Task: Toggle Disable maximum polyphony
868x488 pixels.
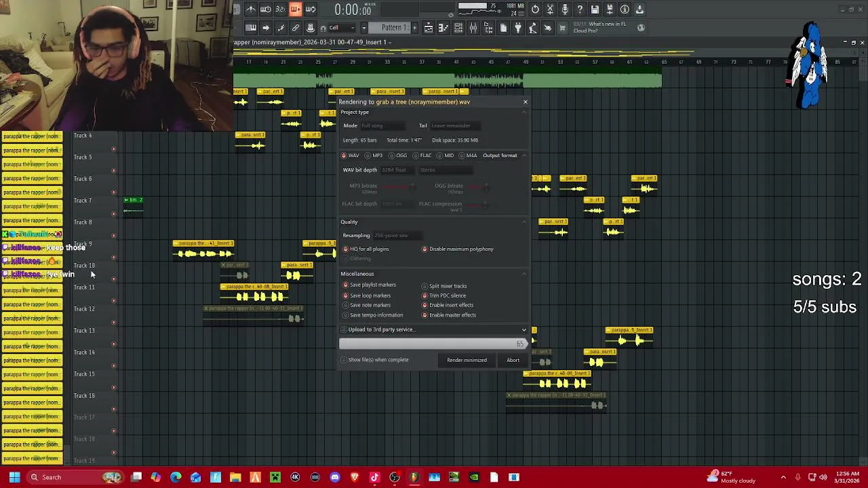Action: coord(458,249)
